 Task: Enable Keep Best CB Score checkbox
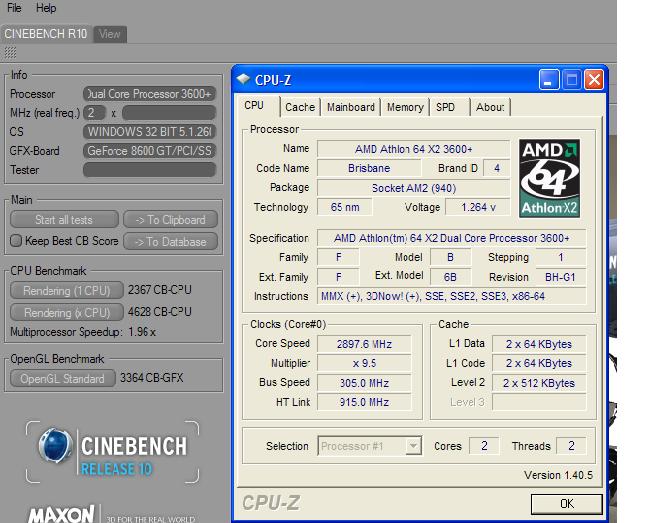[16, 241]
